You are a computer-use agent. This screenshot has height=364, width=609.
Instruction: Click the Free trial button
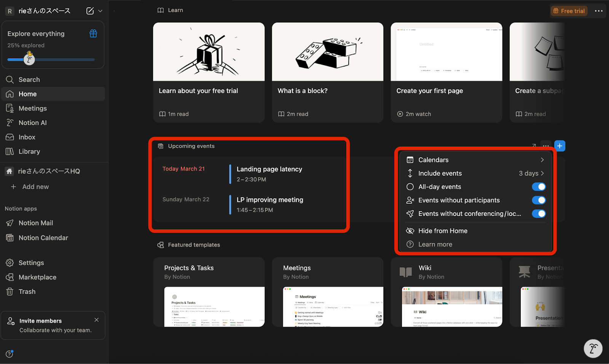click(x=569, y=11)
